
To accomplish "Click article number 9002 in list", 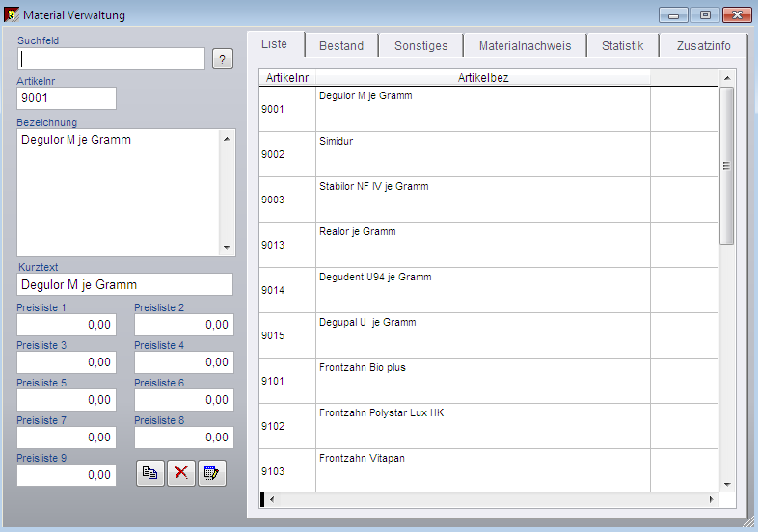I will [x=273, y=154].
